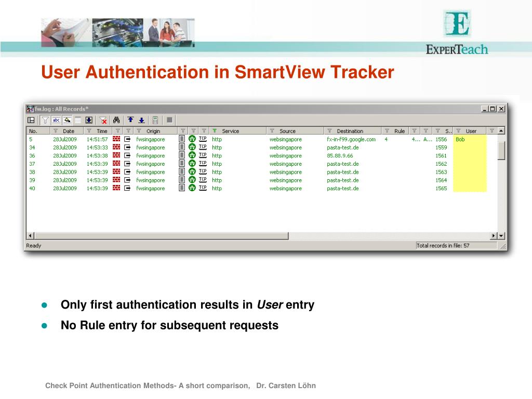This screenshot has width=532, height=399.
Task: Click the horizontal scrollbar thumb
Action: coord(162,235)
